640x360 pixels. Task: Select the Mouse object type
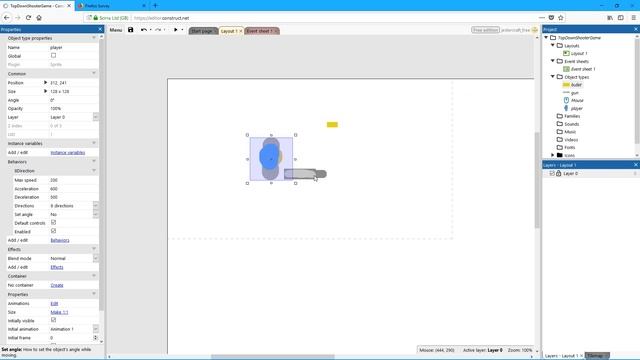click(577, 100)
